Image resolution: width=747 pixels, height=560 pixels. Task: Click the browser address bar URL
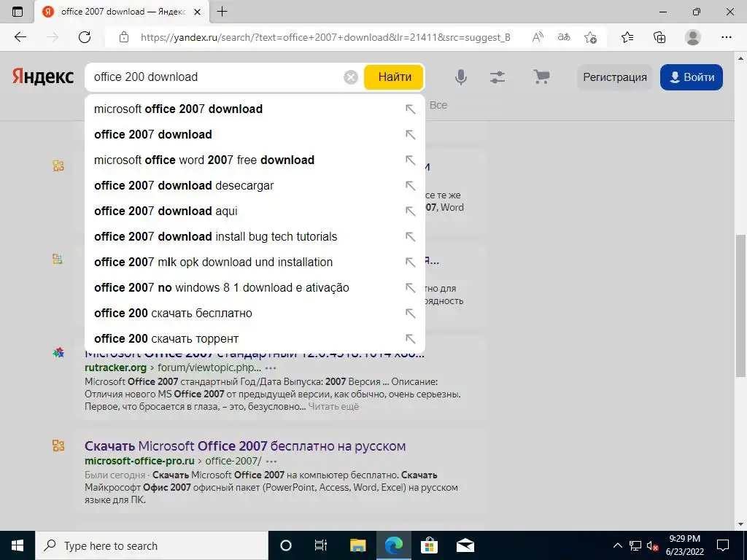[325, 37]
